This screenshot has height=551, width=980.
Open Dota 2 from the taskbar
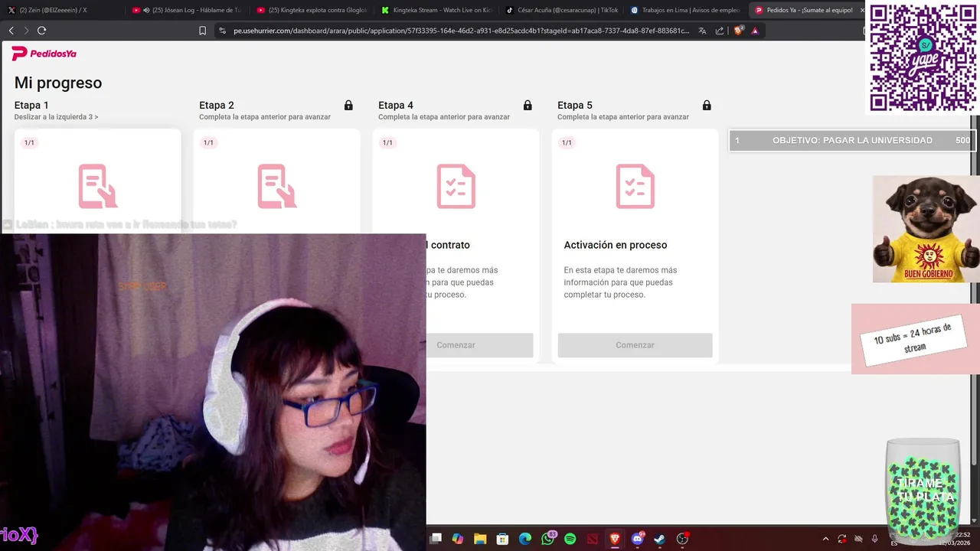coord(592,539)
